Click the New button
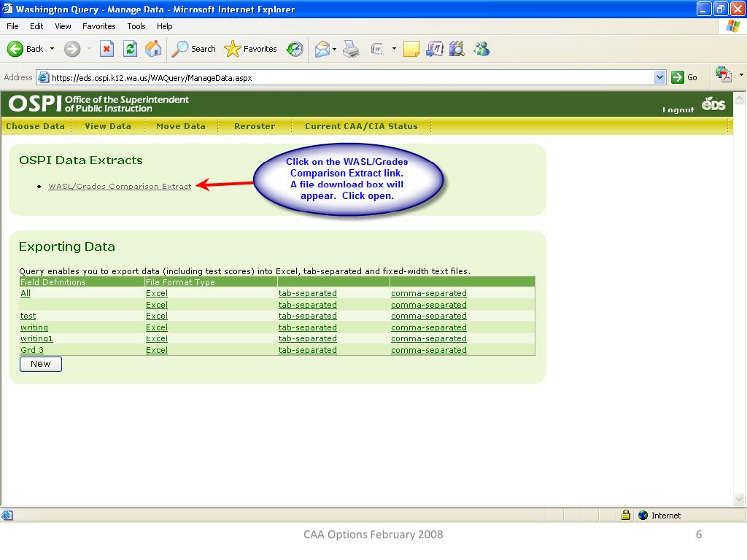The image size is (747, 560). pos(41,364)
